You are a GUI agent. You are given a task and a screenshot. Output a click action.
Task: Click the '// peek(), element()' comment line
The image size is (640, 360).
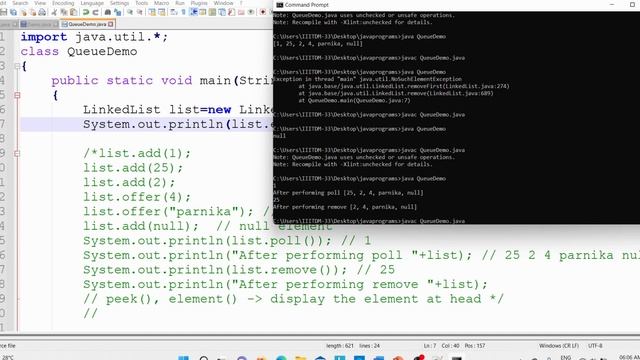click(x=293, y=299)
